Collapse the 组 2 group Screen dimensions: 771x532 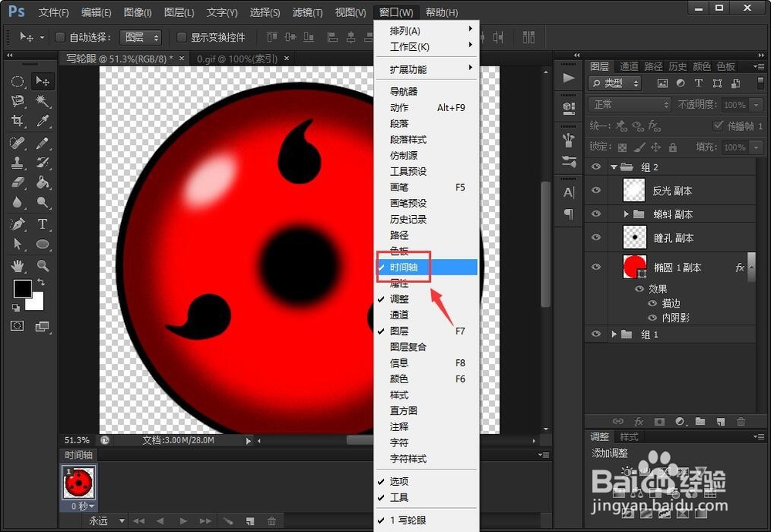tap(614, 167)
